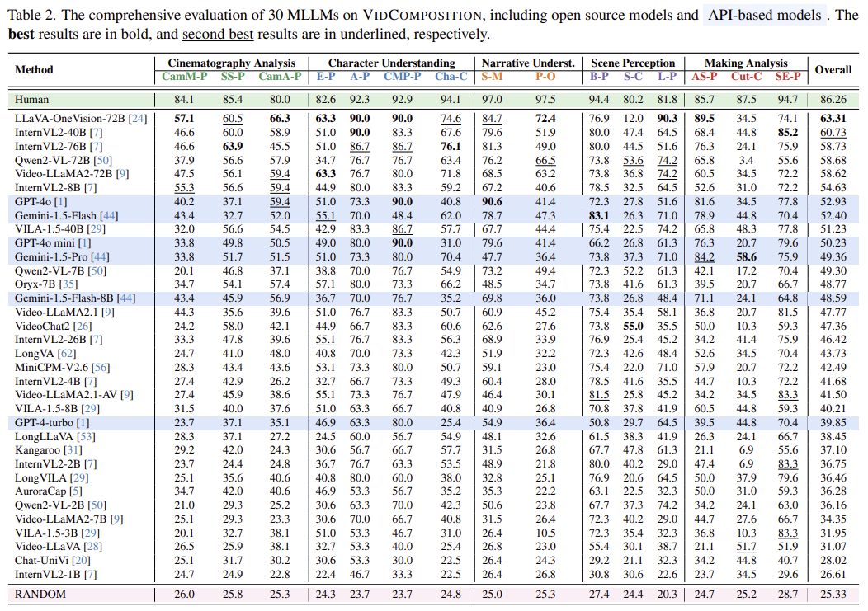Click Gemini-1.5-Pro's bold Cut-C value 58.6
This screenshot has width=868, height=611.
point(746,256)
